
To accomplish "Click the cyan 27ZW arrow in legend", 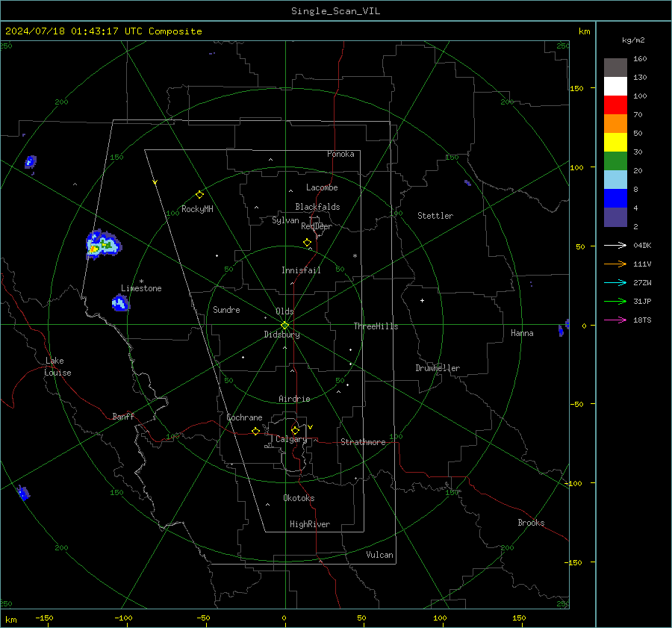I will 615,282.
